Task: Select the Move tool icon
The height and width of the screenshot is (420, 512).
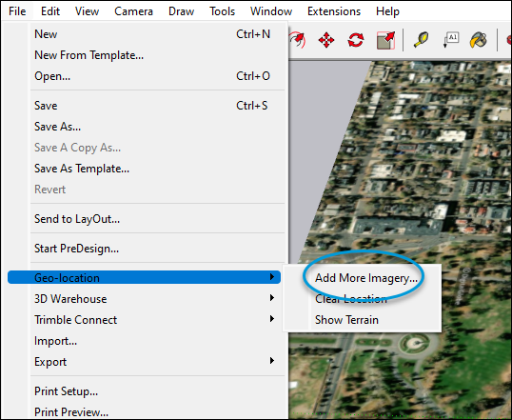Action: click(x=326, y=41)
